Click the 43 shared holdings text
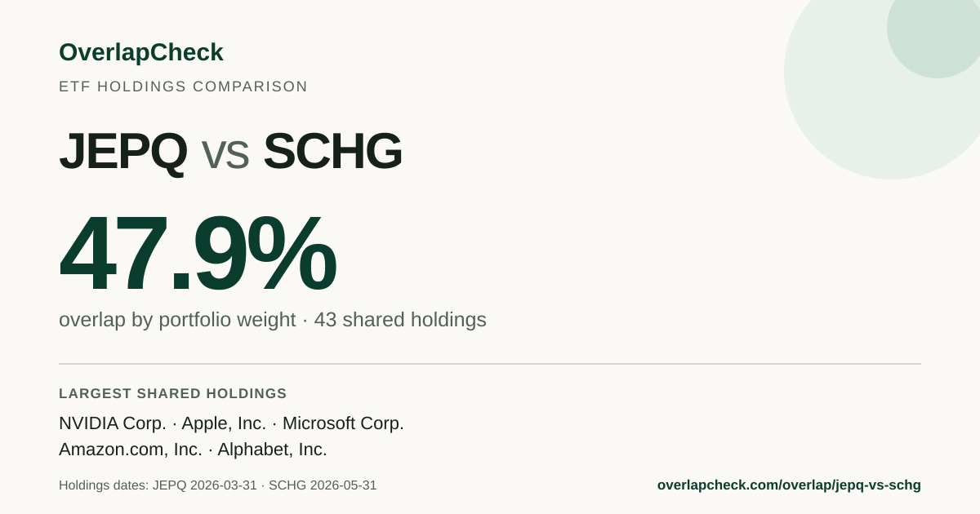 coord(400,320)
